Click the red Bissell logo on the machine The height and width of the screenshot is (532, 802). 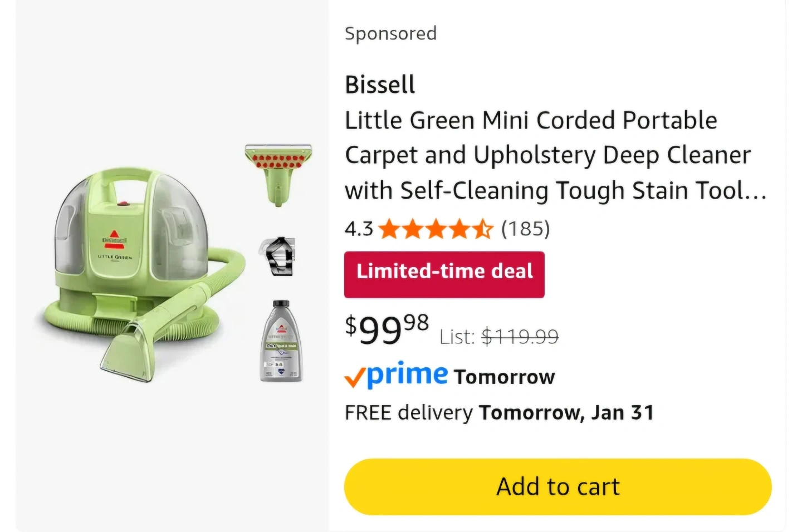click(114, 238)
